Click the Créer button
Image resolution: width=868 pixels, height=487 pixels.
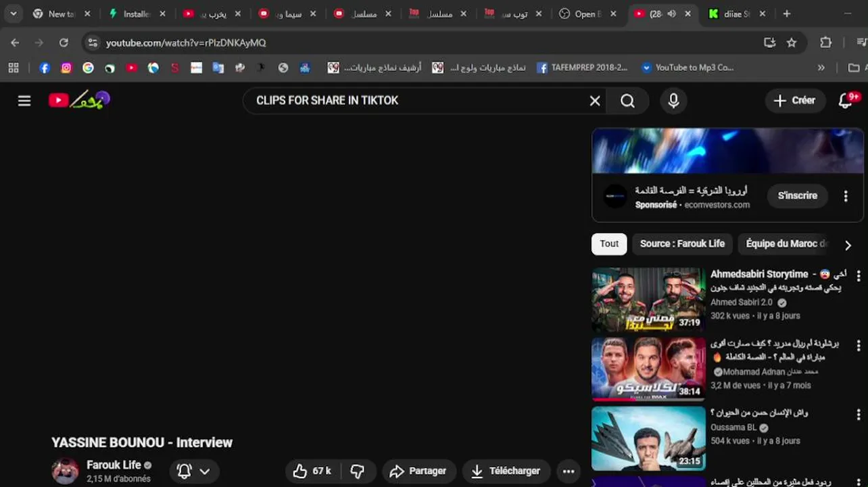click(x=795, y=101)
